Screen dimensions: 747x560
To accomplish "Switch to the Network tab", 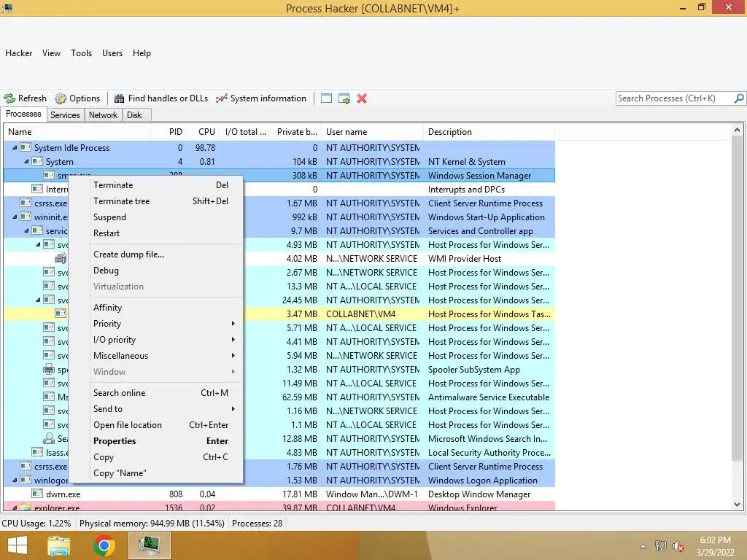I will (103, 115).
